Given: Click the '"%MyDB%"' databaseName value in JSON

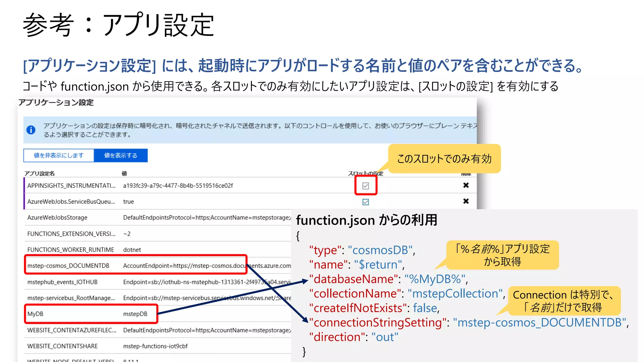Looking at the screenshot, I should tap(435, 279).
